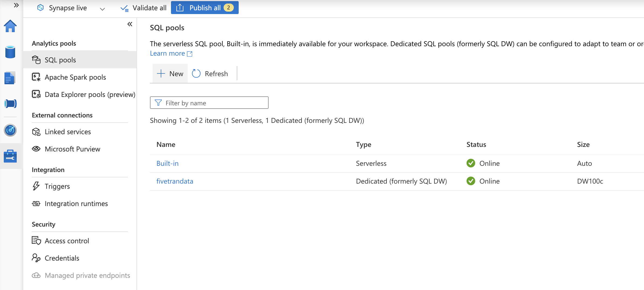Click the Data Explorer pools icon
The width and height of the screenshot is (644, 290).
[36, 94]
